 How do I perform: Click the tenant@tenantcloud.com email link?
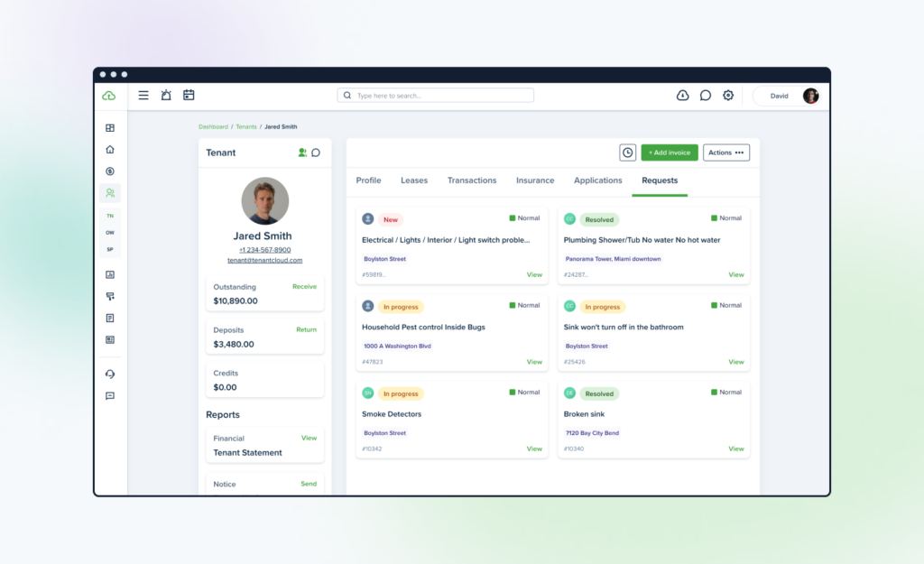tap(264, 261)
